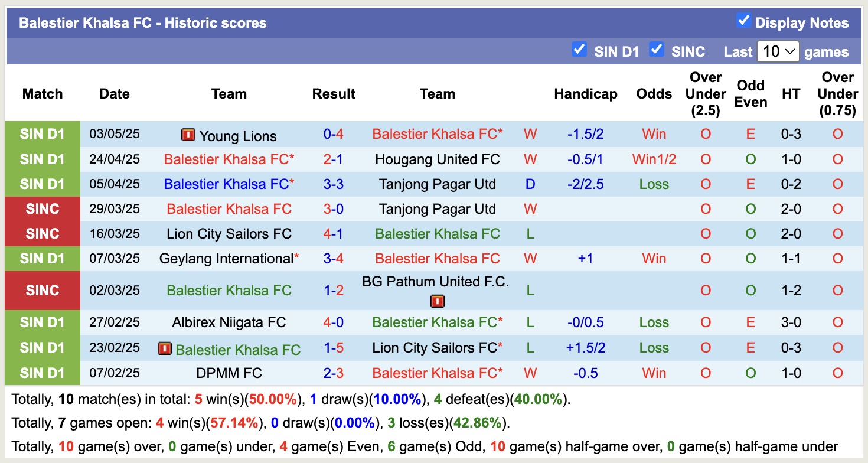Uncheck the SINC filter checkbox
Screen dimensions: 868x463
657,51
